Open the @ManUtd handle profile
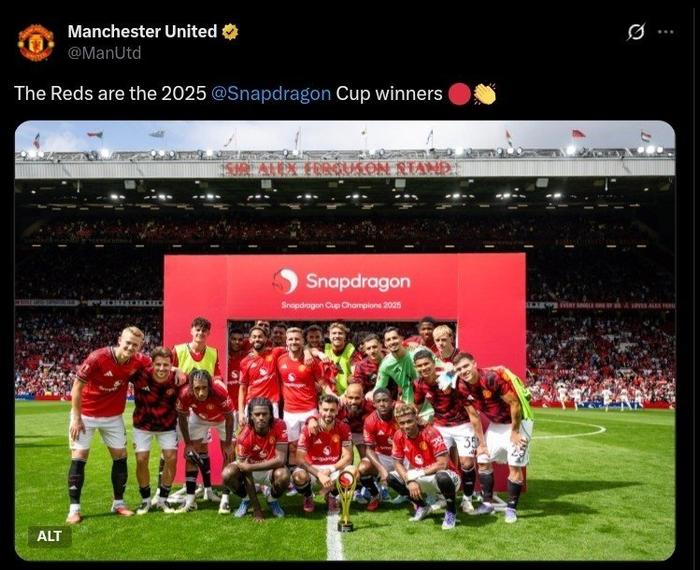The height and width of the screenshot is (570, 700). click(x=104, y=53)
